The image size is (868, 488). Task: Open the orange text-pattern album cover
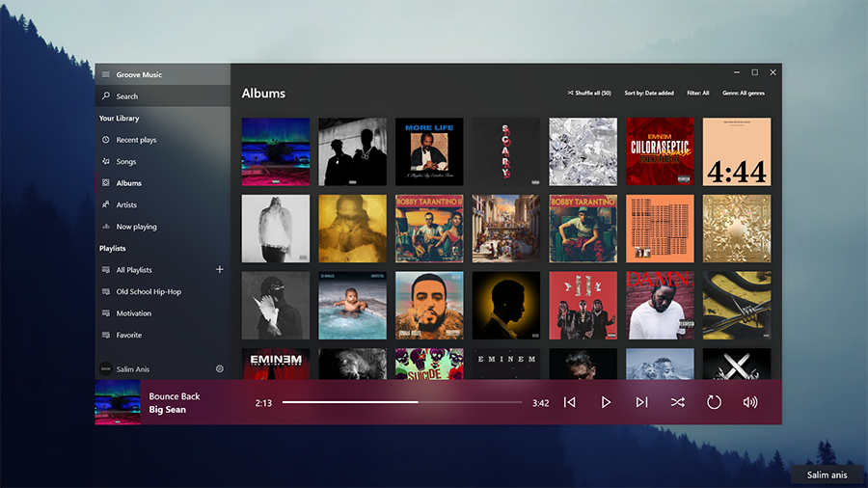pos(660,229)
